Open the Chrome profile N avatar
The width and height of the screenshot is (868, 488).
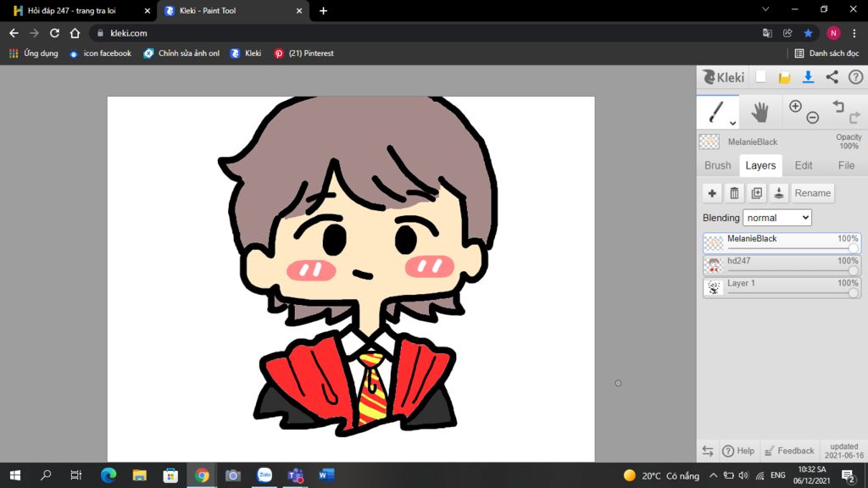click(x=833, y=33)
